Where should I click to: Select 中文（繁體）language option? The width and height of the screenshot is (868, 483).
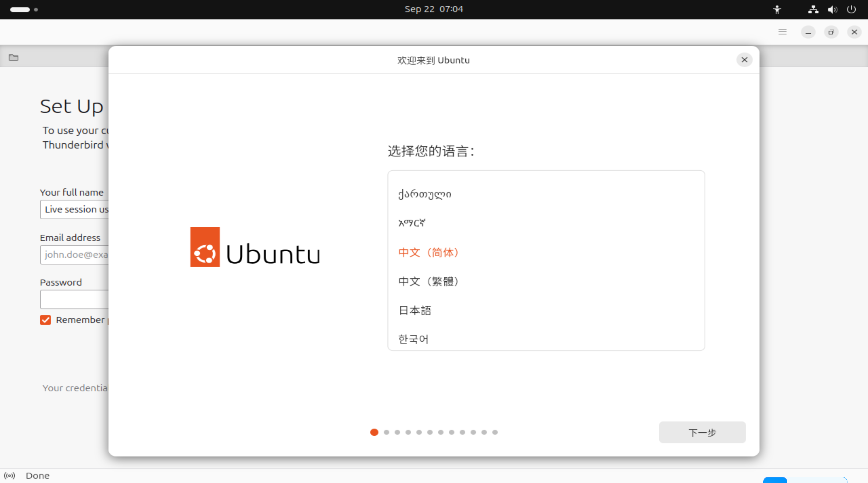pyautogui.click(x=428, y=281)
